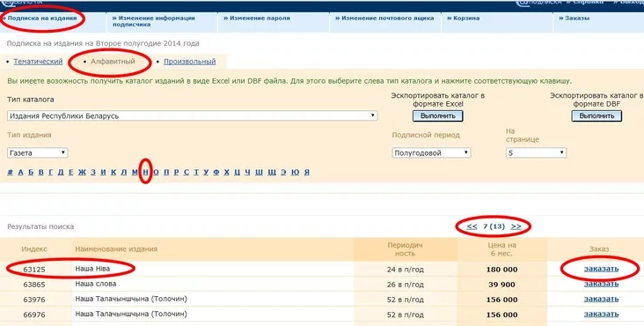Filter by the # symbol link
The height and width of the screenshot is (326, 644).
point(10,172)
